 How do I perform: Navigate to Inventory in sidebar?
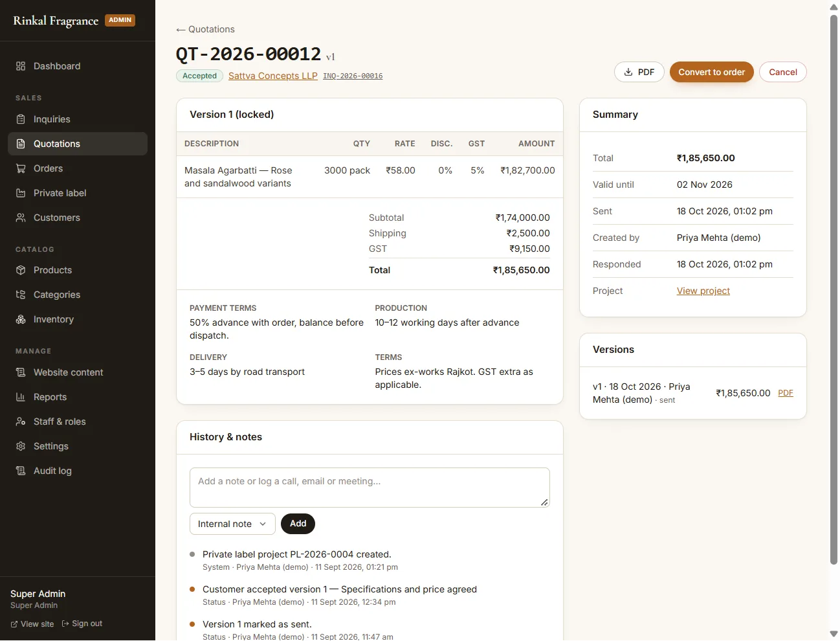(78, 319)
